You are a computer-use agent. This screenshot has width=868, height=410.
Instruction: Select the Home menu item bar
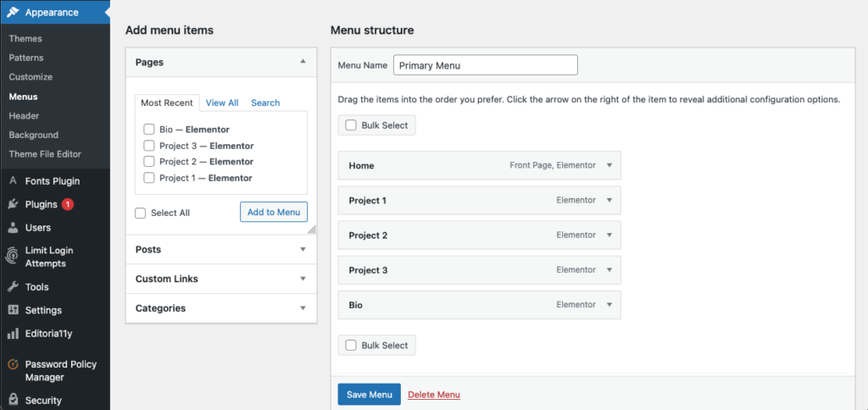480,165
